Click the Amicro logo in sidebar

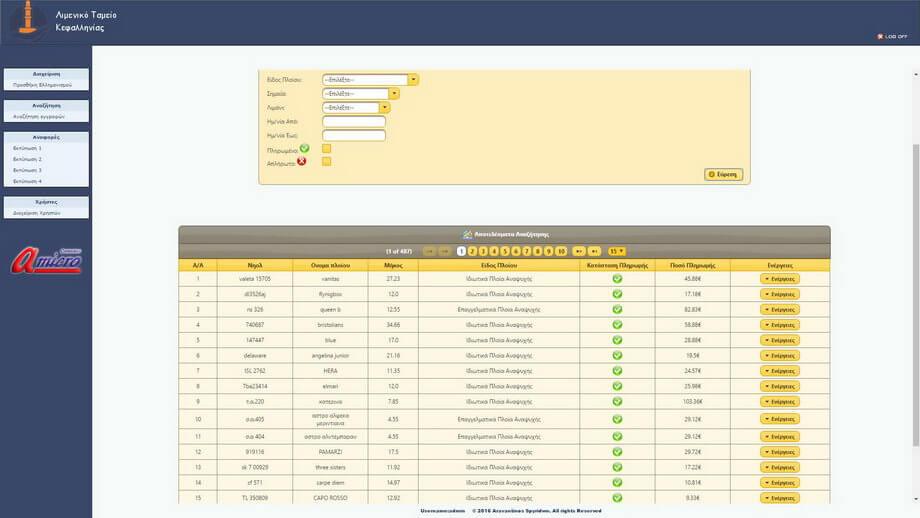pyautogui.click(x=46, y=260)
